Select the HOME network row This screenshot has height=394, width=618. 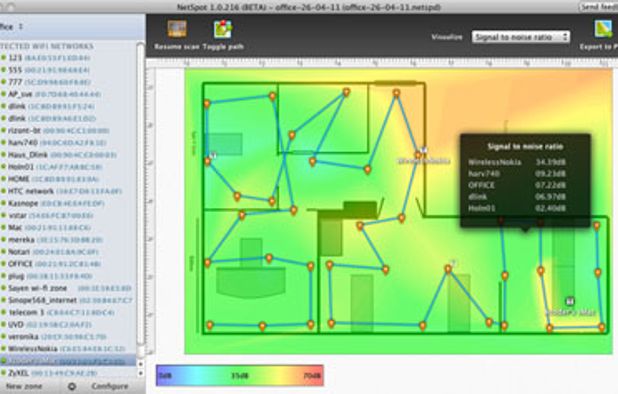point(69,179)
